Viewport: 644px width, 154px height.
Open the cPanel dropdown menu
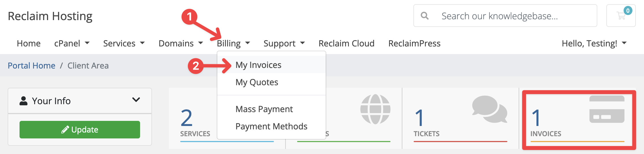pyautogui.click(x=72, y=43)
